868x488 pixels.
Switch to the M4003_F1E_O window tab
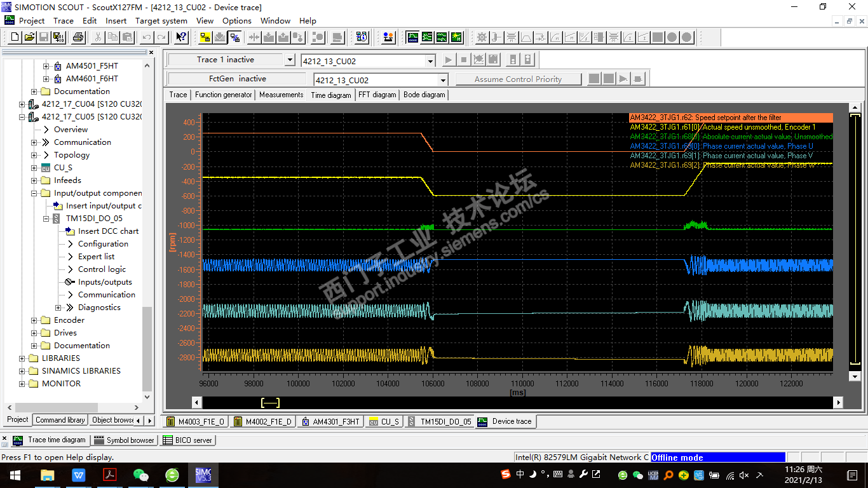[x=195, y=421]
